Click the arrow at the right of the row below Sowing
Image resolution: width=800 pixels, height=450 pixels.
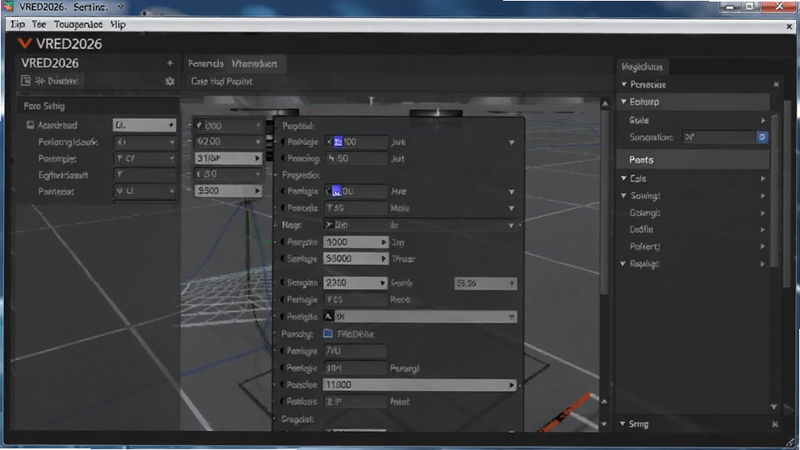(763, 213)
